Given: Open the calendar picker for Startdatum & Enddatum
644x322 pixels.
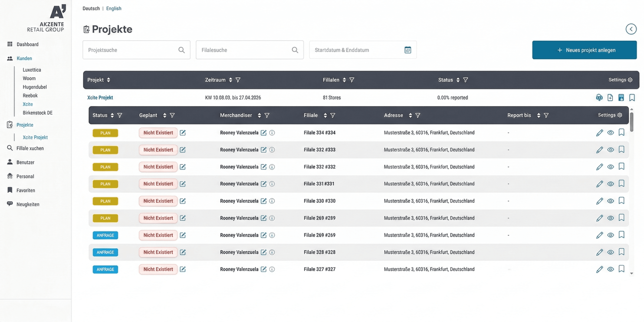Looking at the screenshot, I should [408, 50].
